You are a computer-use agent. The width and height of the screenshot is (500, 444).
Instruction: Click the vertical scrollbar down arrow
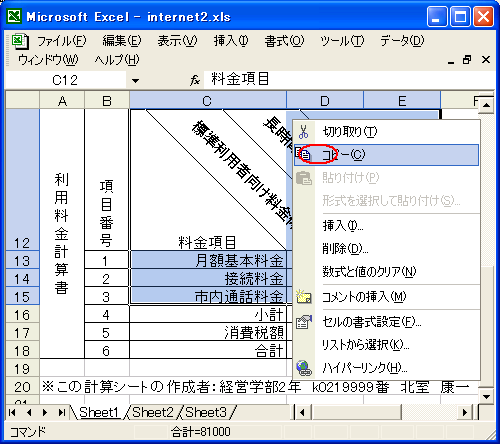coord(486,397)
